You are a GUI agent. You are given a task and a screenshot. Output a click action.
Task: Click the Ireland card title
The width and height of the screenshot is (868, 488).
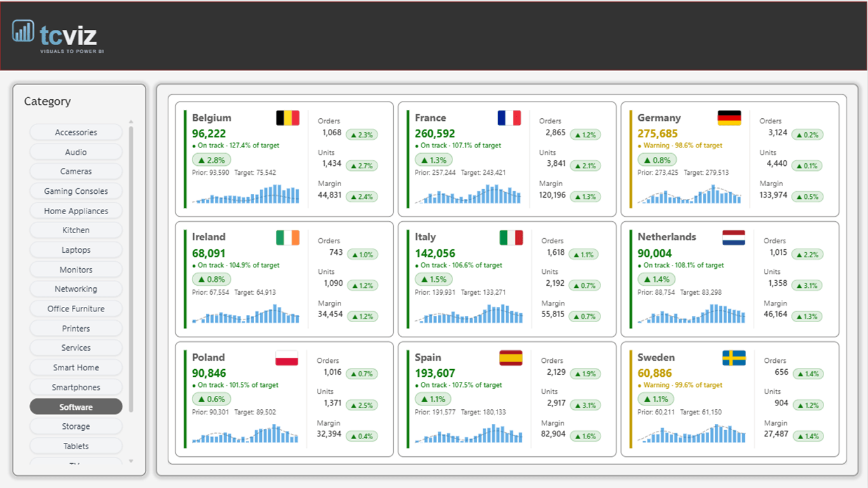209,237
